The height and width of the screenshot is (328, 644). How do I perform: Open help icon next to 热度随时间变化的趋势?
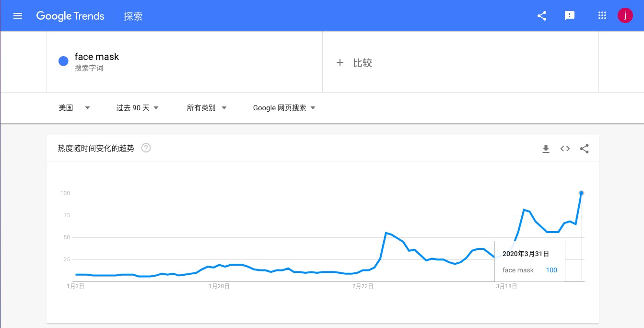point(146,148)
